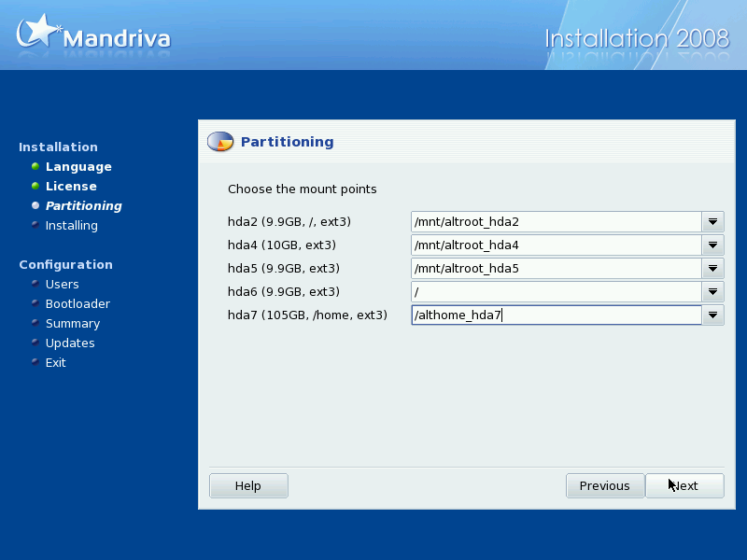Click the hda6 root mount point field
Image resolution: width=747 pixels, height=560 pixels.
556,291
